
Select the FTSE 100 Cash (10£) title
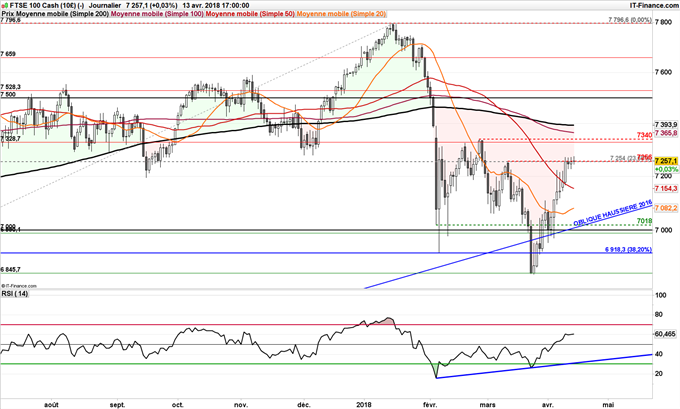[42, 6]
